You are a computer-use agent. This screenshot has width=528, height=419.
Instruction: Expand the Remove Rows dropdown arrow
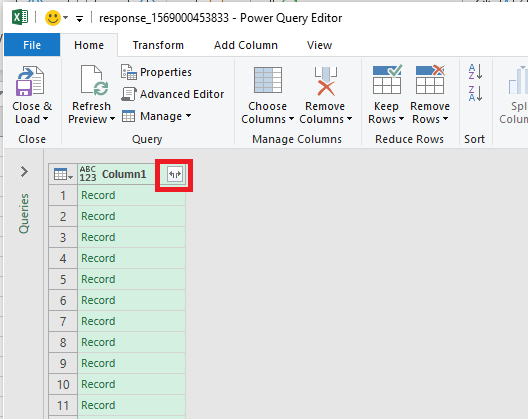(445, 119)
